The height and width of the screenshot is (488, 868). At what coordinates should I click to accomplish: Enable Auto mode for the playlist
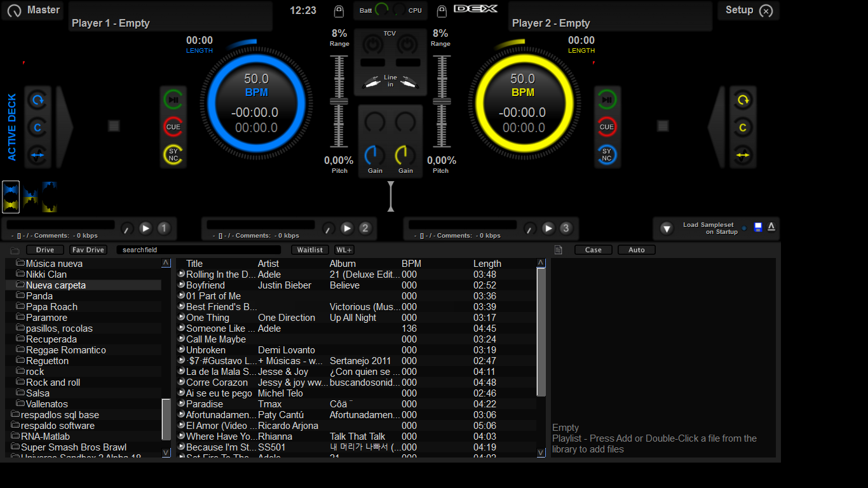click(x=636, y=249)
